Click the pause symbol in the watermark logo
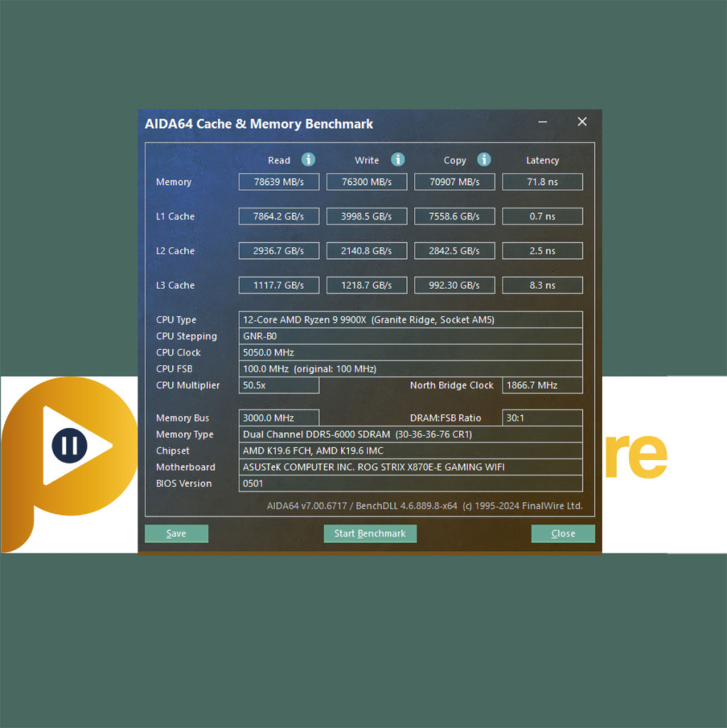The width and height of the screenshot is (727, 728). pyautogui.click(x=69, y=446)
